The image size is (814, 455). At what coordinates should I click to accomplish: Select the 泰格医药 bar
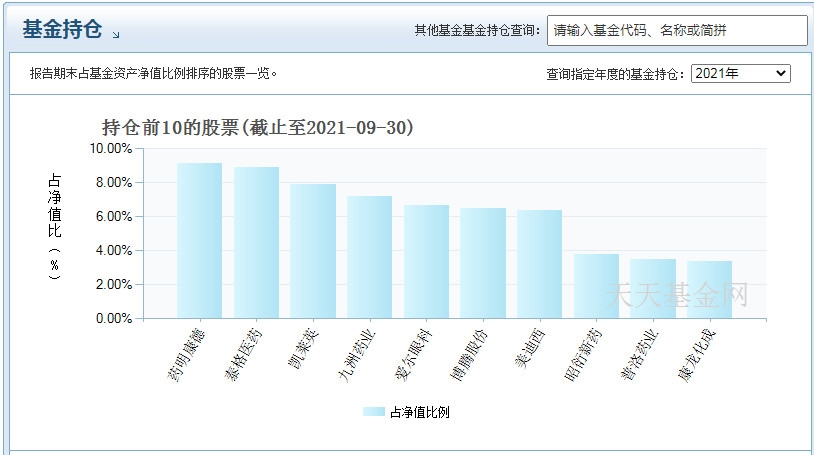point(256,243)
